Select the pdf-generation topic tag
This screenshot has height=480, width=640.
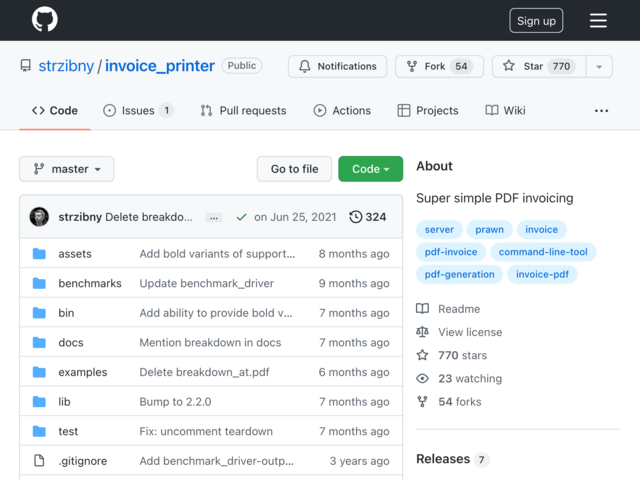(459, 274)
